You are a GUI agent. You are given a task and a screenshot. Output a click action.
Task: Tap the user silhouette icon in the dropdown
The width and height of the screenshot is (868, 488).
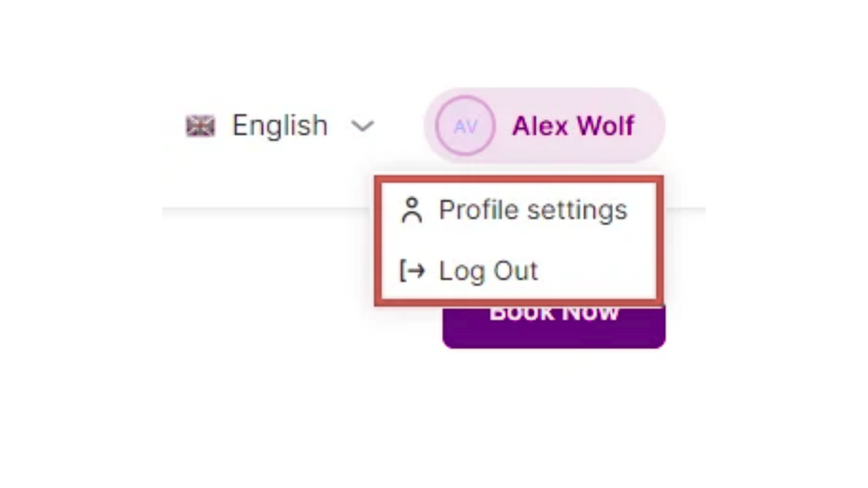pyautogui.click(x=412, y=210)
